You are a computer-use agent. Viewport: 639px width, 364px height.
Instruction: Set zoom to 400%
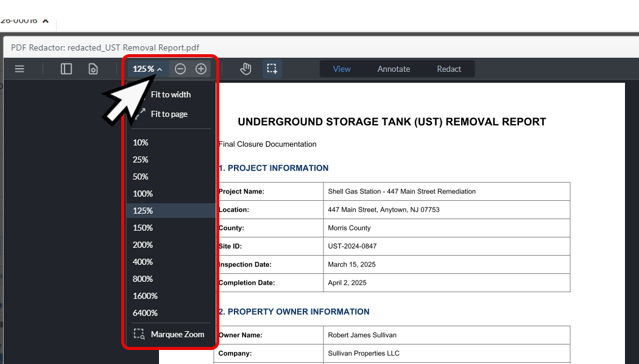tap(143, 262)
